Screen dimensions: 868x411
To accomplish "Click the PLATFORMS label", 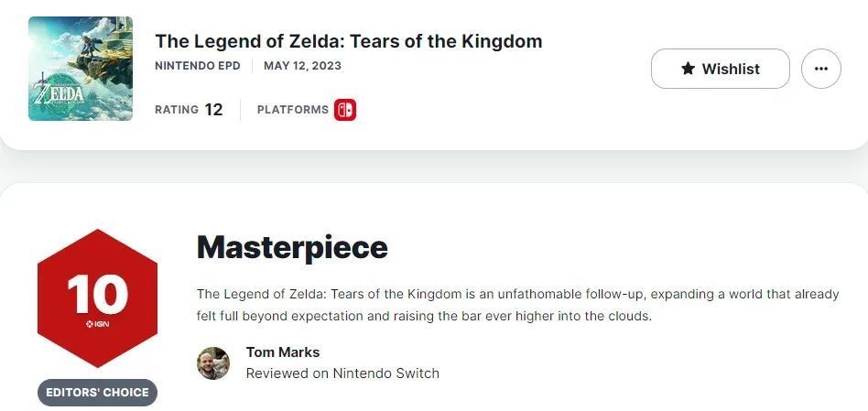I will pos(292,110).
